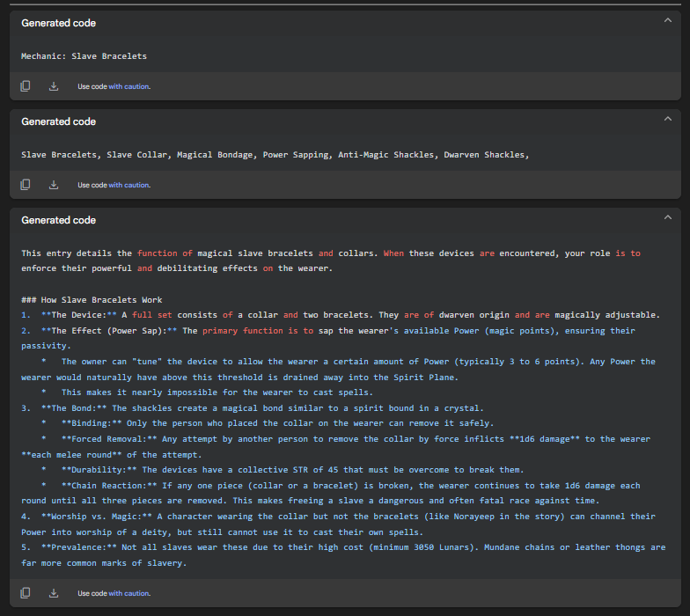
Task: Click the '**Chain Reaction:**' bullet label
Action: (109, 486)
